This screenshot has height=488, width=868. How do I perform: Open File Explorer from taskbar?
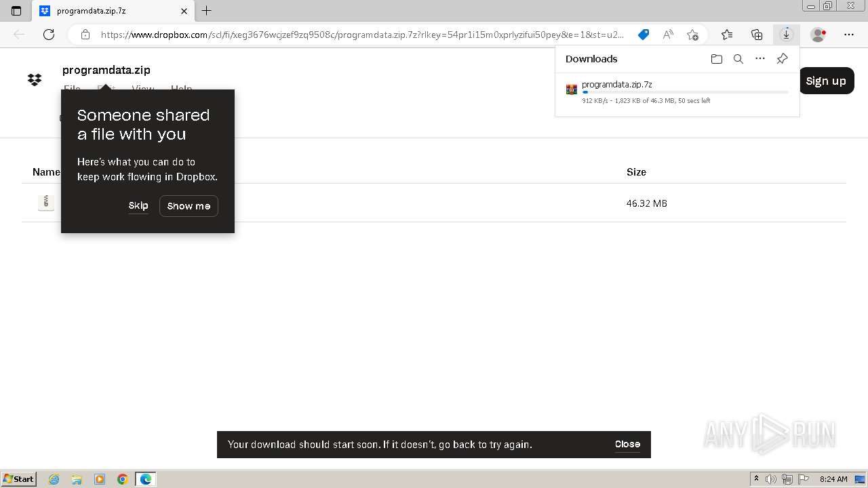[77, 479]
